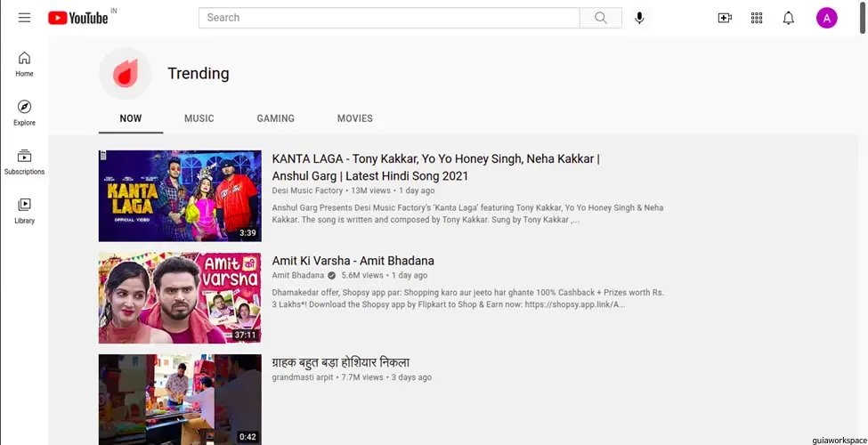Click description starting 'Dhamakedar offer, Shopsy app'
Image resolution: width=868 pixels, height=445 pixels.
pos(467,298)
